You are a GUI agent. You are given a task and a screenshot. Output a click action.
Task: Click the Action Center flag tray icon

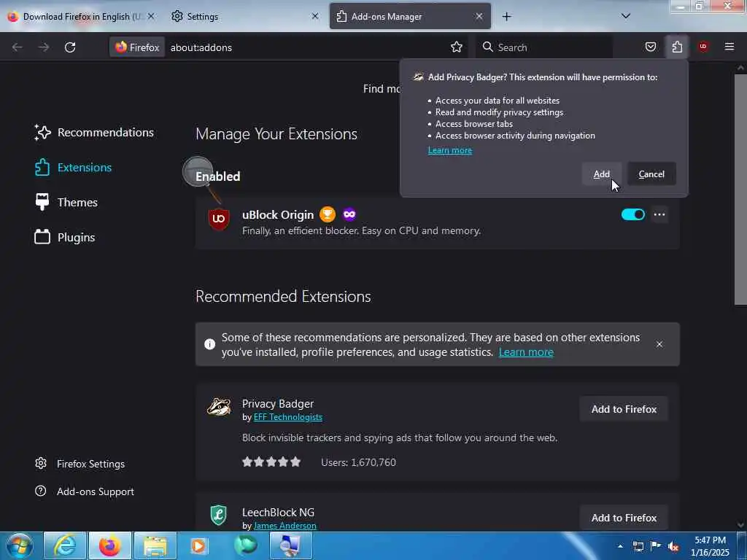[x=656, y=546]
